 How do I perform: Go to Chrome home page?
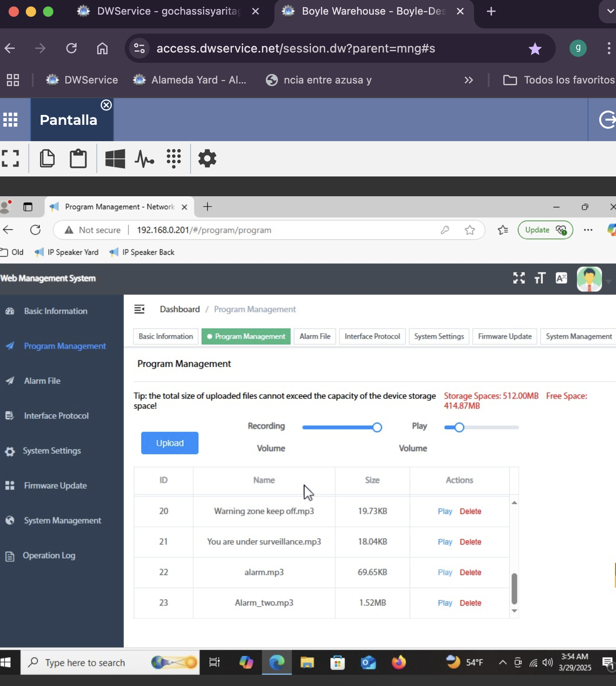pyautogui.click(x=102, y=48)
